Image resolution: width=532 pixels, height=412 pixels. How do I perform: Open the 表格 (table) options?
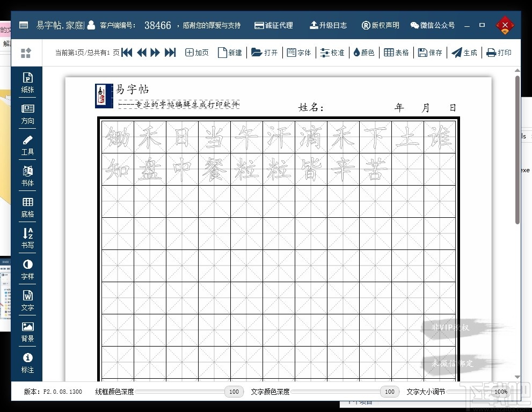[397, 52]
